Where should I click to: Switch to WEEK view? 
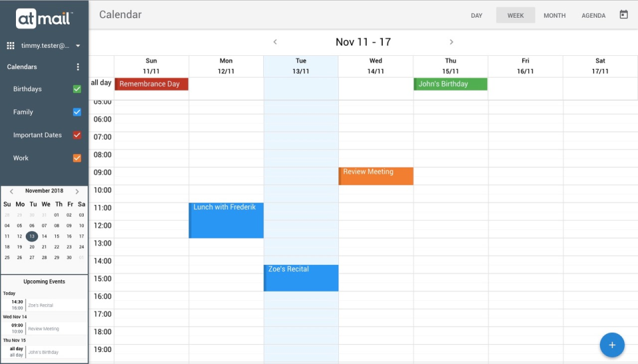(516, 15)
